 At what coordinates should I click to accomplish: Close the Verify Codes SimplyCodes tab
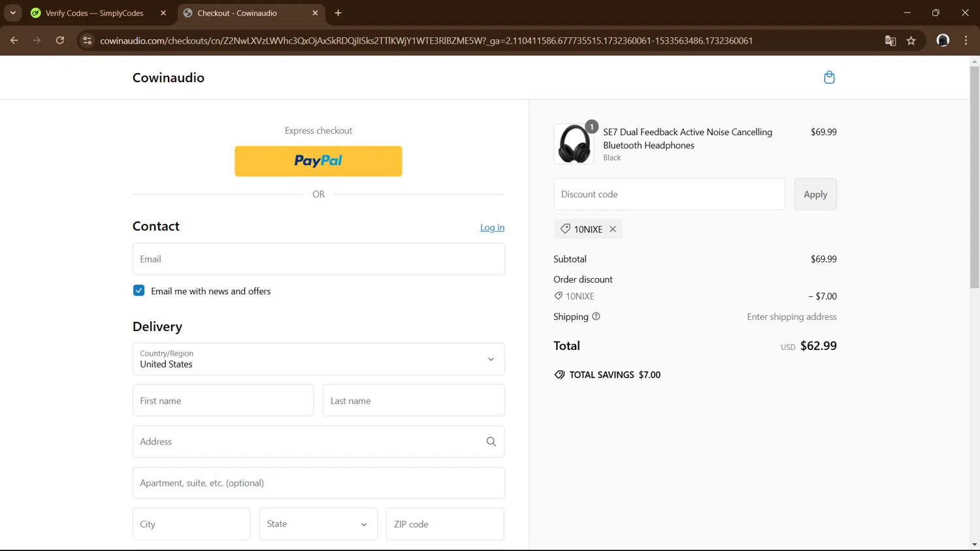[163, 13]
